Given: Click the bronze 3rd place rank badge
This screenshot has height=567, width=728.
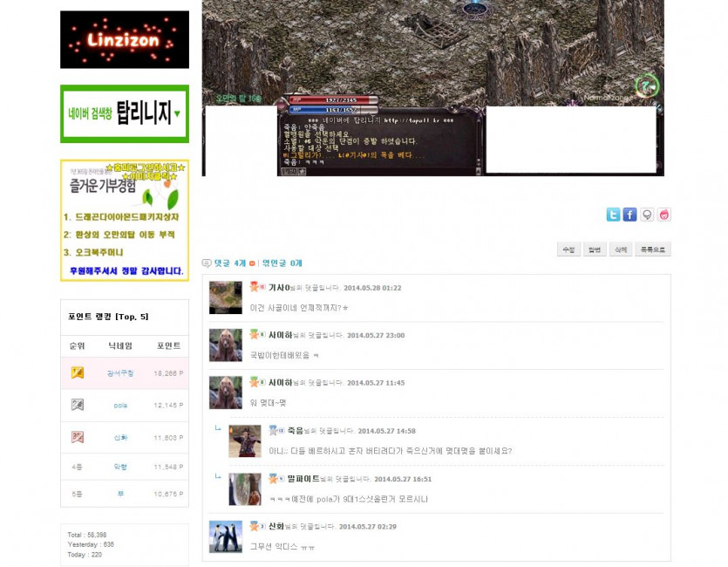Looking at the screenshot, I should [x=77, y=436].
